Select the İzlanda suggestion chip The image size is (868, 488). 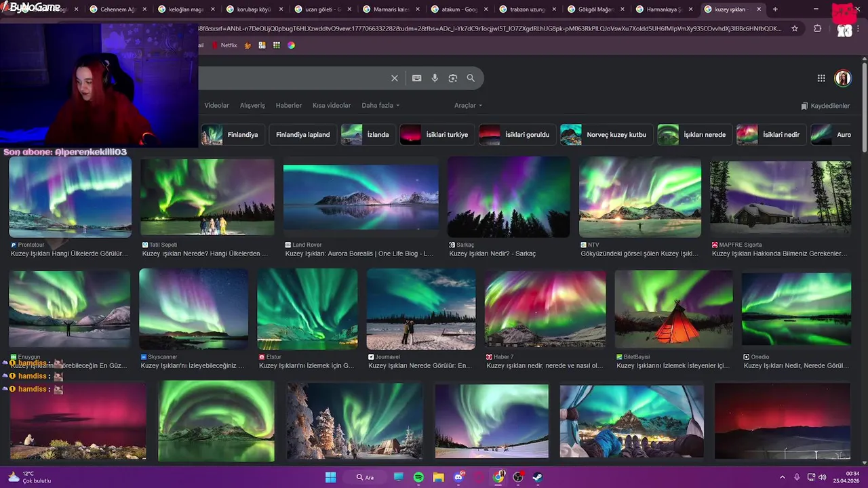(368, 134)
